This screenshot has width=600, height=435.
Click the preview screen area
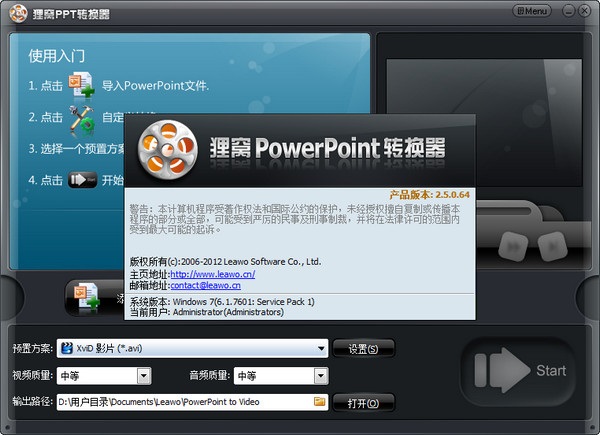point(484,122)
